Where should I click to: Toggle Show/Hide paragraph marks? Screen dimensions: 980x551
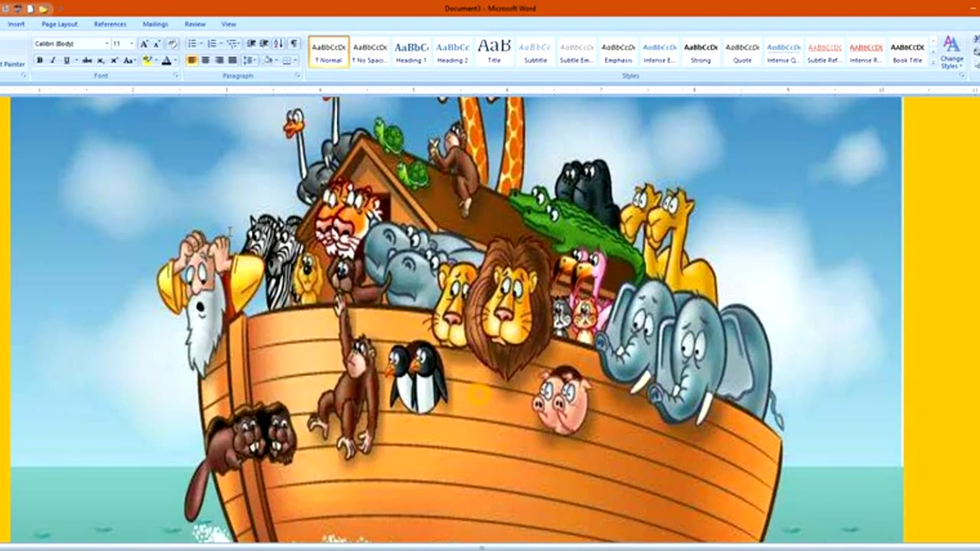click(x=294, y=44)
